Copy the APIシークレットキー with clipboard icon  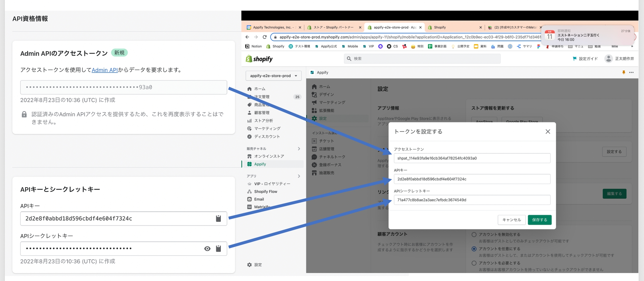coord(218,248)
